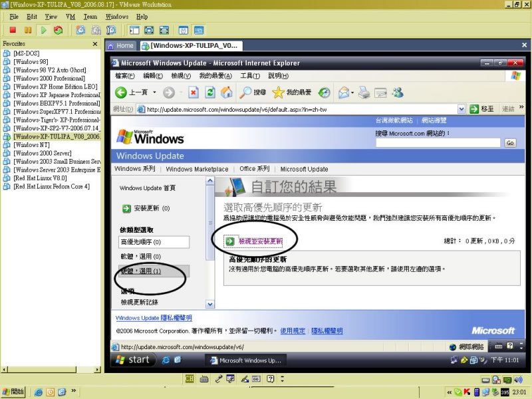Click the Internet Explorer Refresh icon
Screen dimensions: 532x399
coord(210,92)
